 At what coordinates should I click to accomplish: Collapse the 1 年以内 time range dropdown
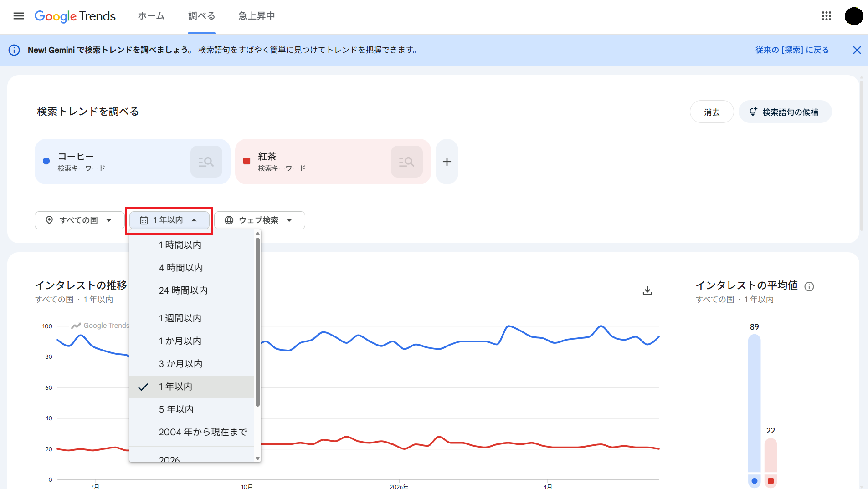(169, 220)
